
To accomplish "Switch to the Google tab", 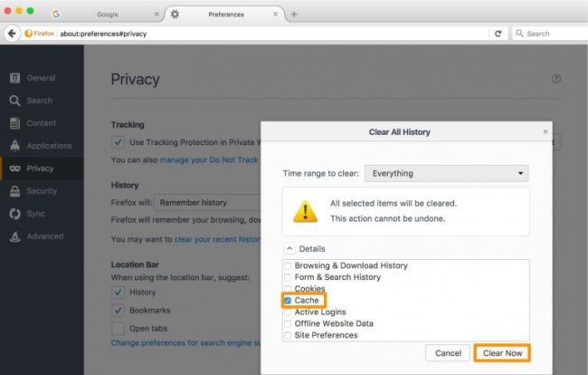I will tap(108, 14).
